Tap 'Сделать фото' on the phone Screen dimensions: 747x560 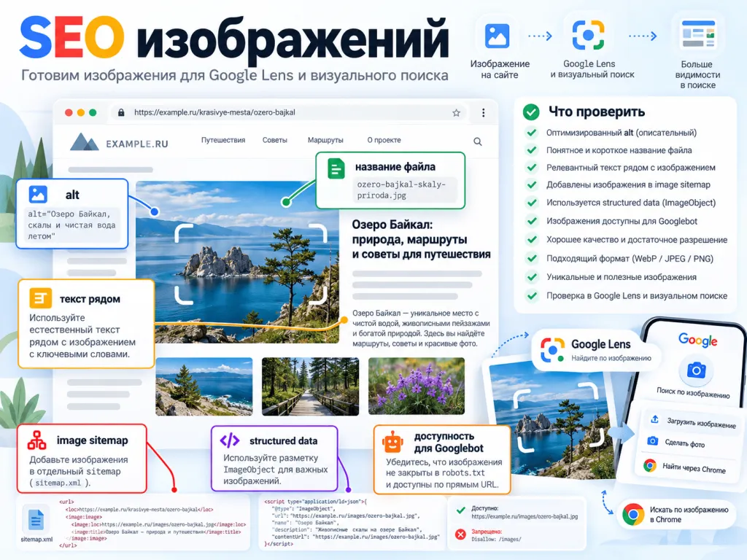click(x=684, y=443)
